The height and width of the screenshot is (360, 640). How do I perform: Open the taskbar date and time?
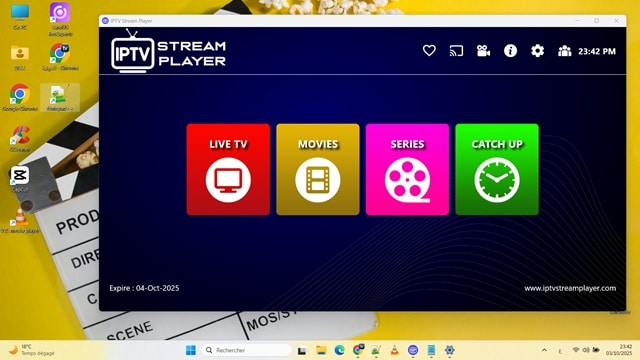point(620,350)
